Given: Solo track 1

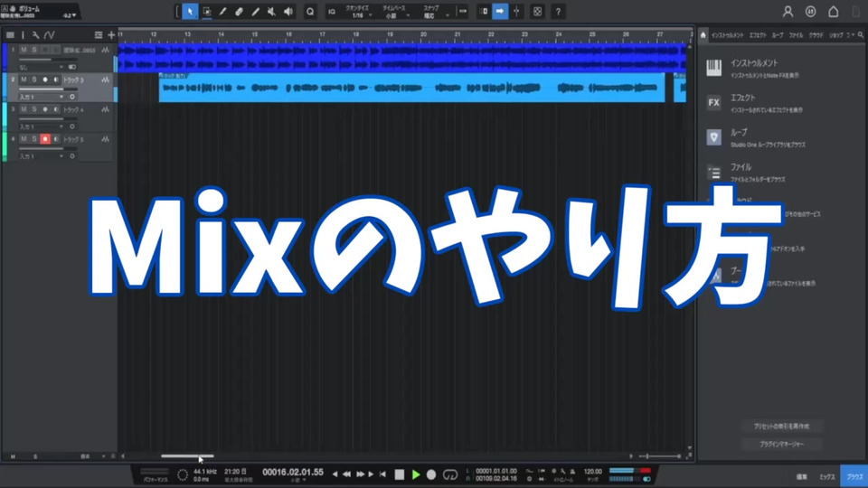Looking at the screenshot, I should click(x=33, y=50).
